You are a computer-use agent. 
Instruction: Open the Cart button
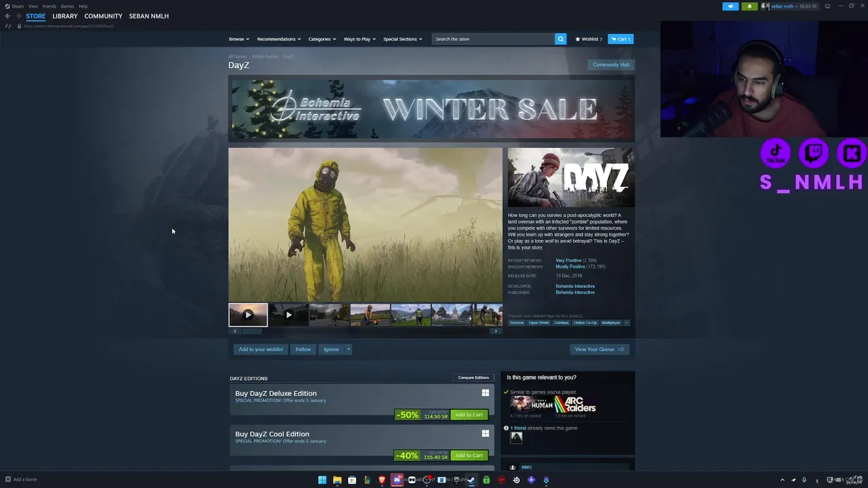coord(620,39)
